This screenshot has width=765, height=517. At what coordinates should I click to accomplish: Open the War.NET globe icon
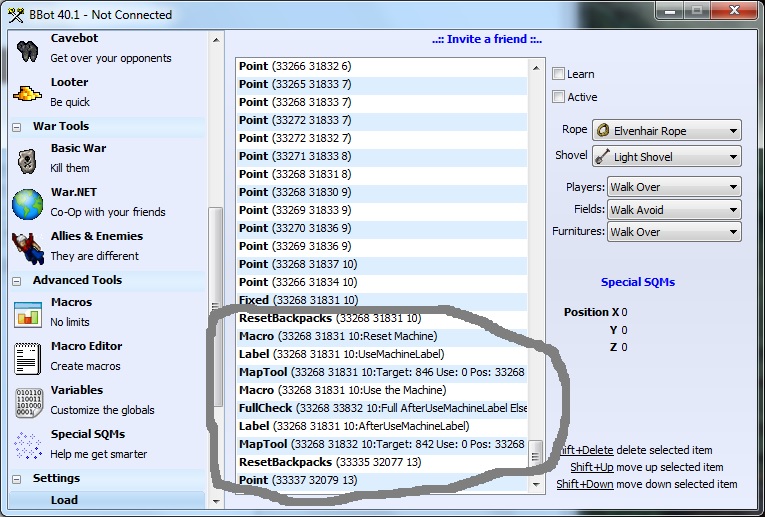[27, 203]
